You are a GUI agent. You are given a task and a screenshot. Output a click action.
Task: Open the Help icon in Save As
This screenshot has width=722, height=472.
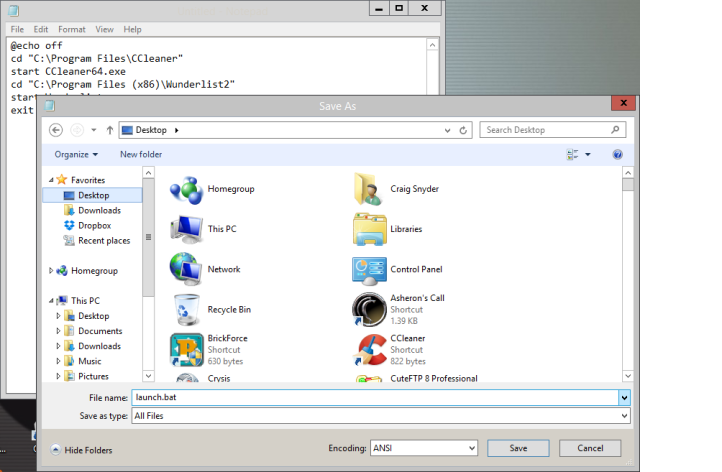point(617,154)
